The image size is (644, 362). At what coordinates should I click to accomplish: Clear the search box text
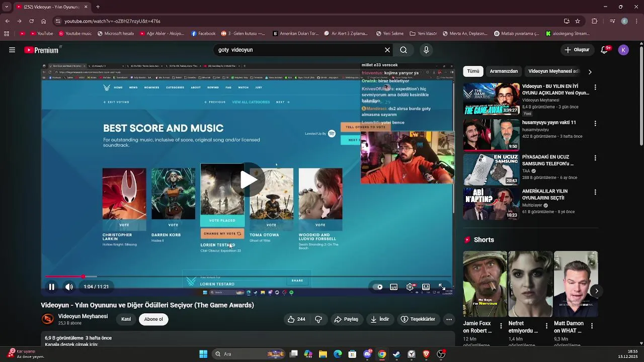pyautogui.click(x=387, y=50)
